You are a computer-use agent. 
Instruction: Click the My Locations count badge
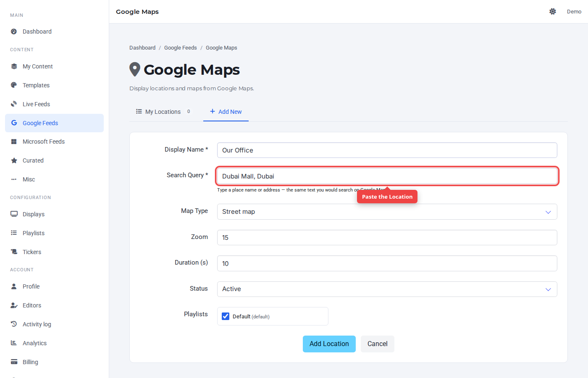[x=189, y=111]
